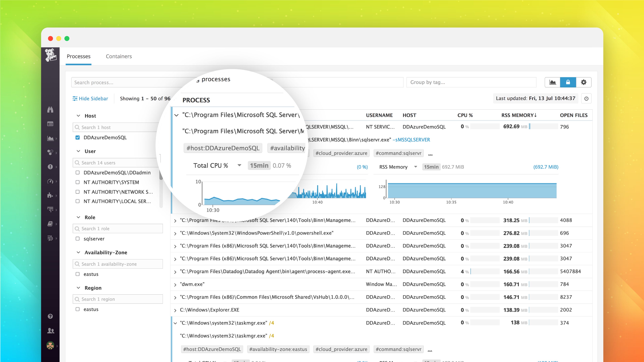Viewport: 644px width, 362px height.
Task: Click the -sMSSQLSERVER argument link
Action: pyautogui.click(x=411, y=140)
